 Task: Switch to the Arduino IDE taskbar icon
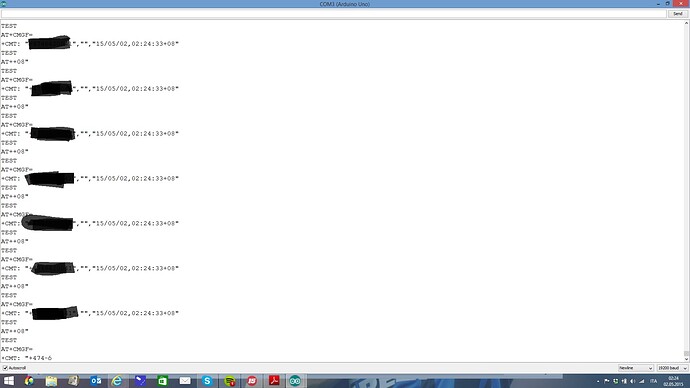coord(295,381)
